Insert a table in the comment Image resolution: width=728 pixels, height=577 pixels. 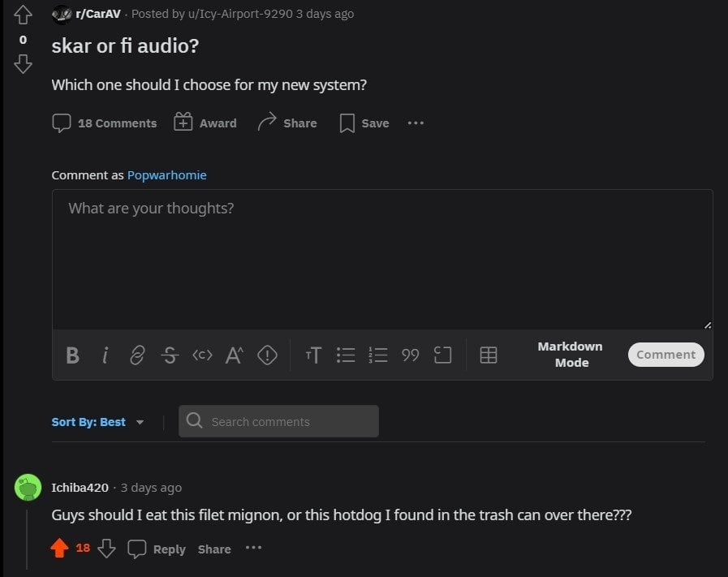point(489,355)
